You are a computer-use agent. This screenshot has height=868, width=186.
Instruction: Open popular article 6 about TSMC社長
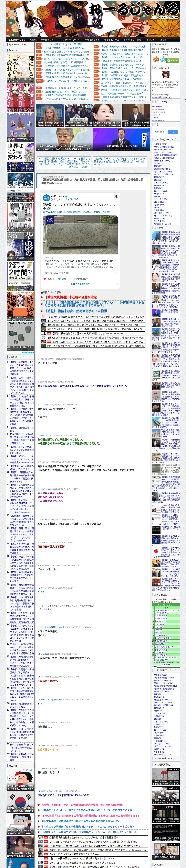tap(22, 439)
